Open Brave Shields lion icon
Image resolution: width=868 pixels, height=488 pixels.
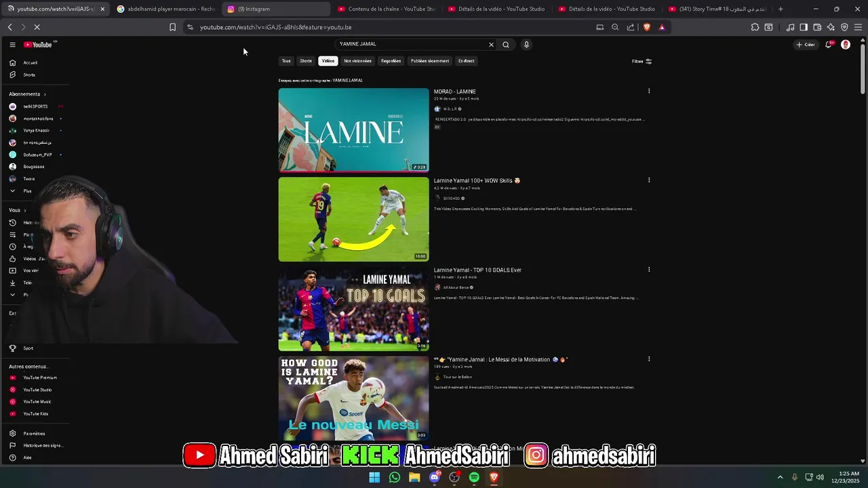tap(646, 27)
